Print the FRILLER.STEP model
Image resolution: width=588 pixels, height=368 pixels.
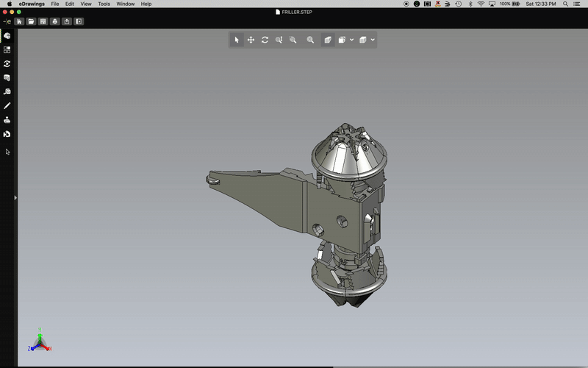[x=55, y=21]
